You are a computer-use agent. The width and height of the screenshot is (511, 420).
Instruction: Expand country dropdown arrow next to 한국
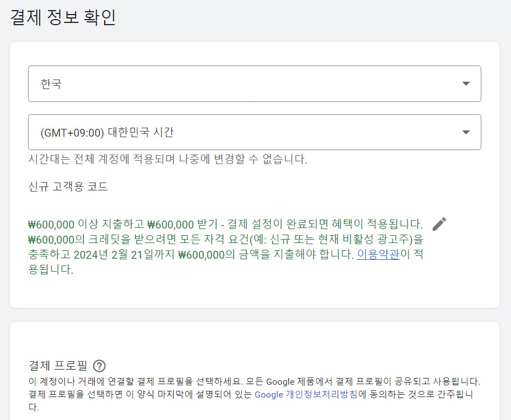pyautogui.click(x=466, y=83)
